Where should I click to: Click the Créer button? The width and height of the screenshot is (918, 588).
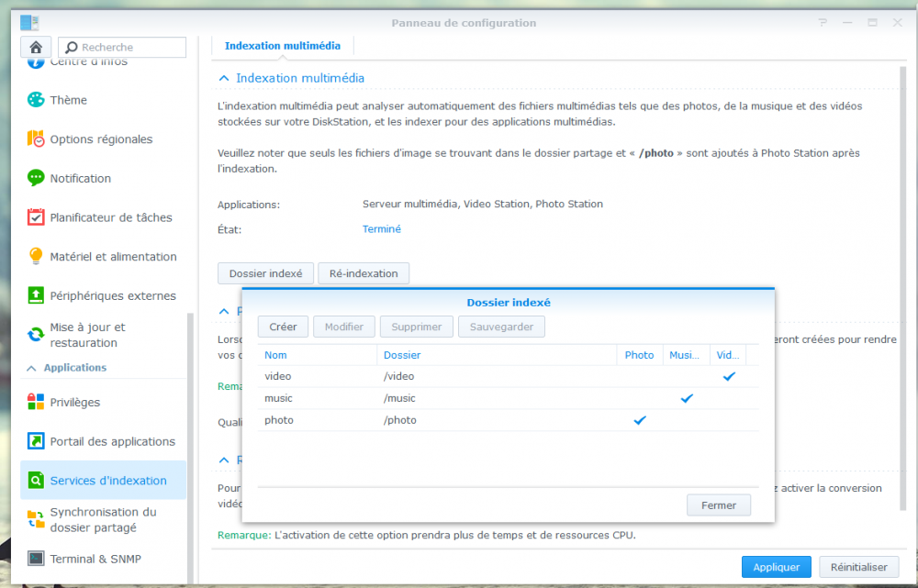(283, 327)
